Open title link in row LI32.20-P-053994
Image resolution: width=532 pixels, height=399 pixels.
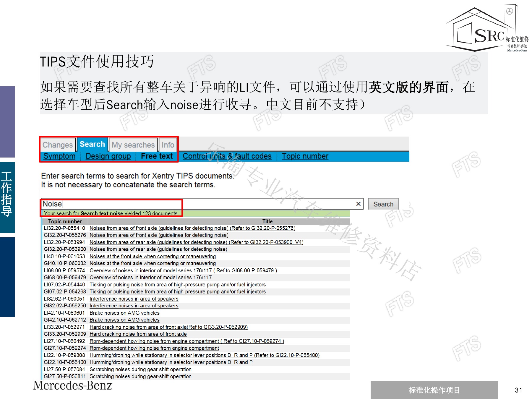197,242
